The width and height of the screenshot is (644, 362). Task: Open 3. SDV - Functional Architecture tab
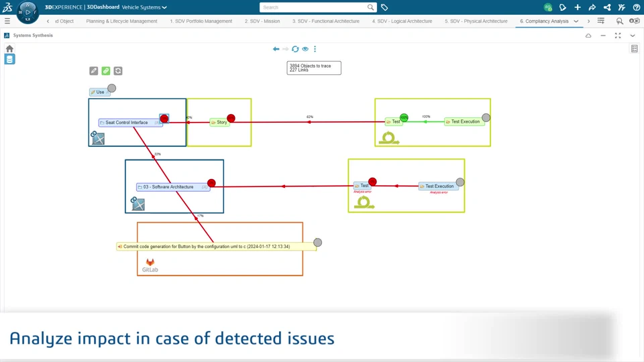326,21
